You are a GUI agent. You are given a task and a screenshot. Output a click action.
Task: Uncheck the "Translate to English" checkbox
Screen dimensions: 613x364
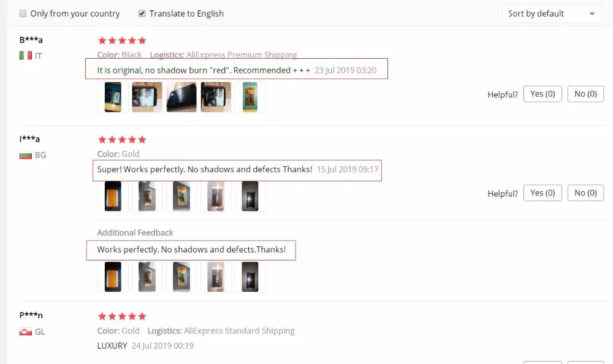(x=142, y=13)
